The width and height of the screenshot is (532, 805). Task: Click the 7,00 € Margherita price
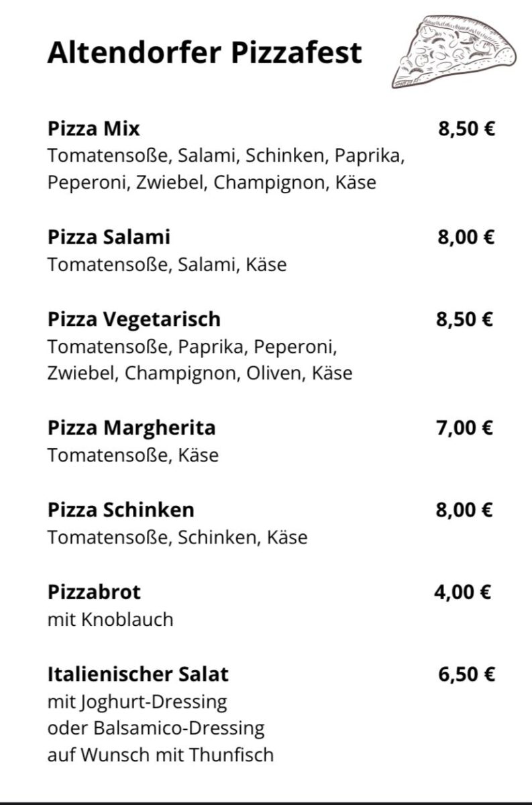[x=465, y=427]
